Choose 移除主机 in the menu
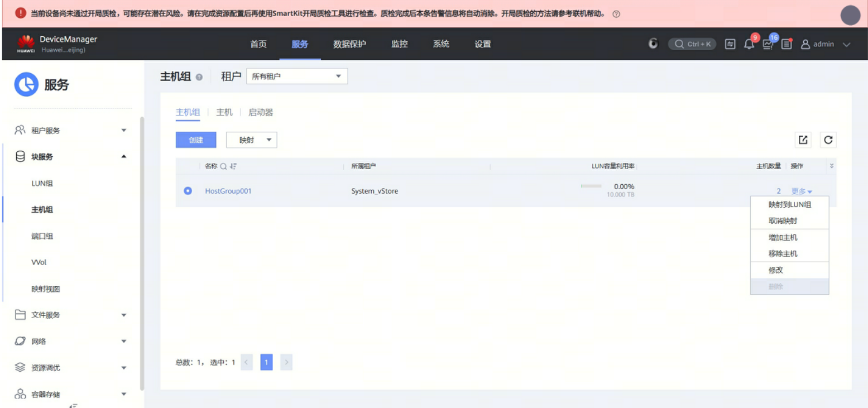The height and width of the screenshot is (408, 868). 789,253
